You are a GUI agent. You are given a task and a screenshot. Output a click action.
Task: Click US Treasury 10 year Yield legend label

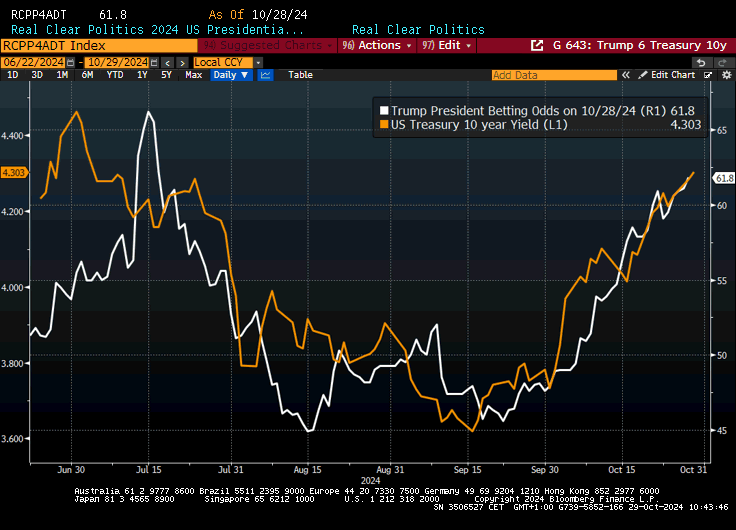[479, 124]
